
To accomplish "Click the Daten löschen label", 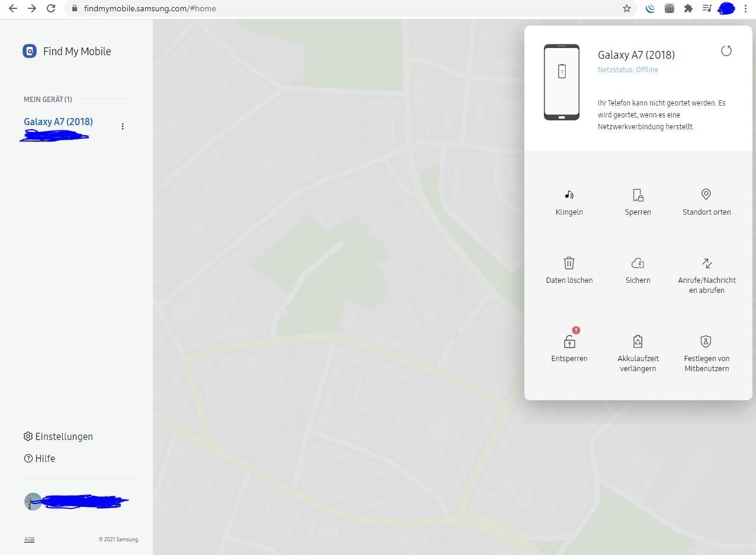I will click(x=569, y=280).
